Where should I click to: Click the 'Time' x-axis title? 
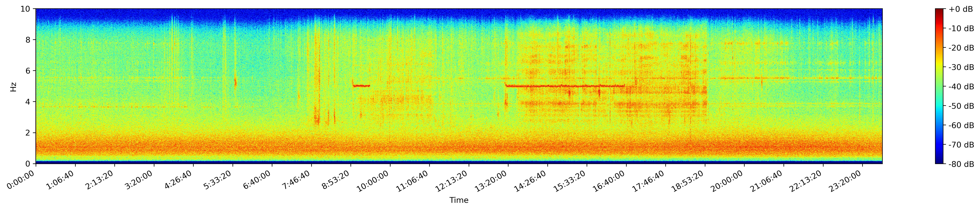coord(458,200)
